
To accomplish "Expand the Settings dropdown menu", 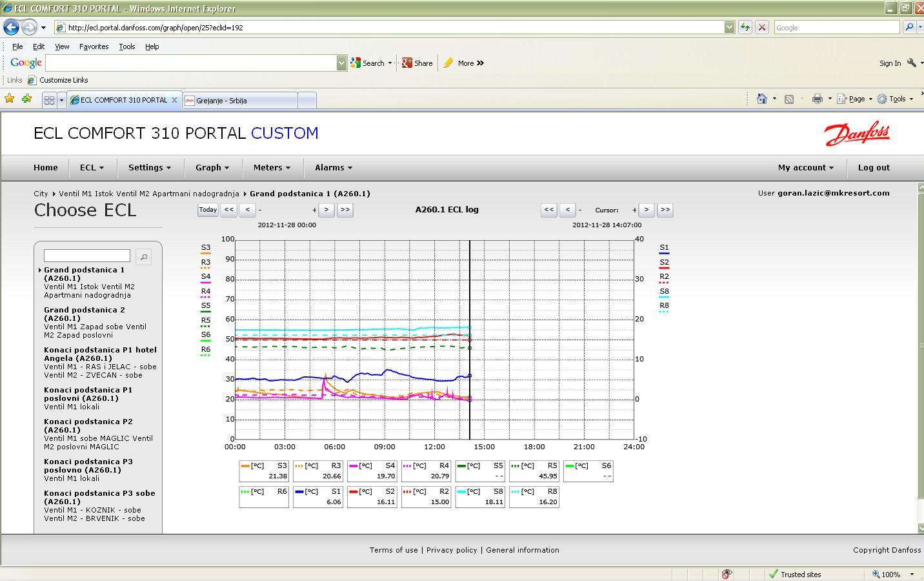I will [149, 168].
